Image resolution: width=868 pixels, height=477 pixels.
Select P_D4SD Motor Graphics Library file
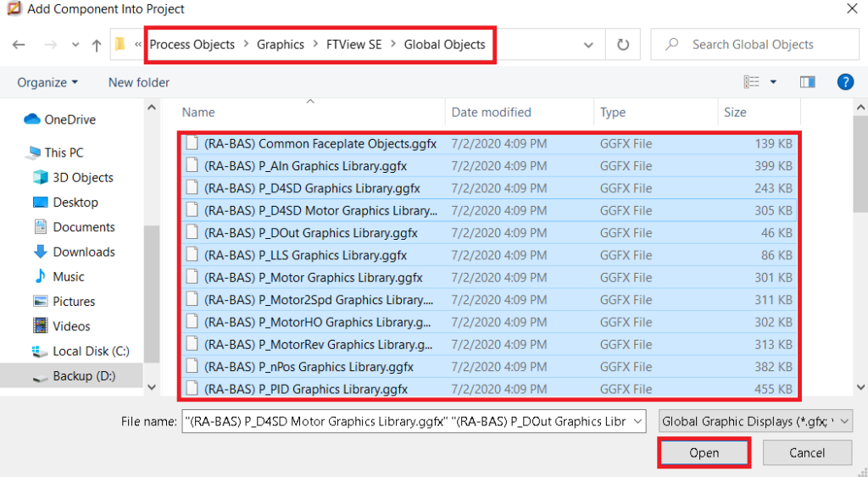pos(489,211)
